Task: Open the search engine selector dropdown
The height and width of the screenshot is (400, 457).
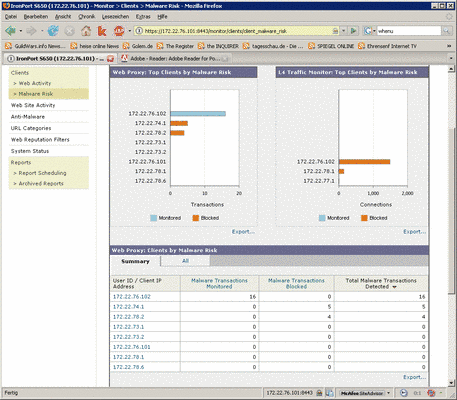Action: tap(370, 31)
